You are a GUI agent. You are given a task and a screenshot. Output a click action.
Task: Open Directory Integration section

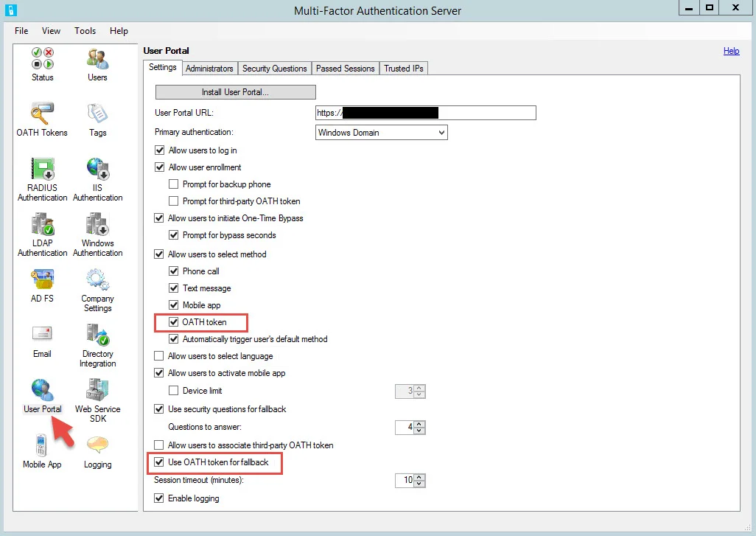[98, 346]
